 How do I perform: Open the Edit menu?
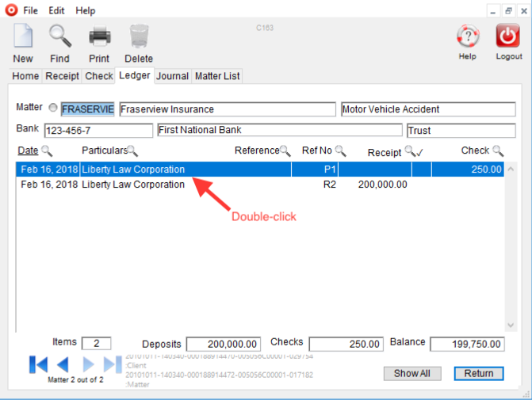click(56, 10)
